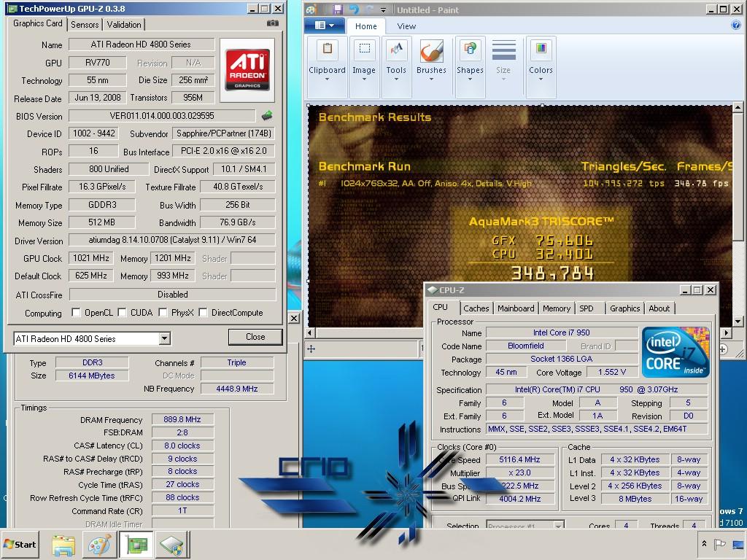Switch to CPU-Z Graphics tab
The height and width of the screenshot is (560, 747).
click(625, 308)
